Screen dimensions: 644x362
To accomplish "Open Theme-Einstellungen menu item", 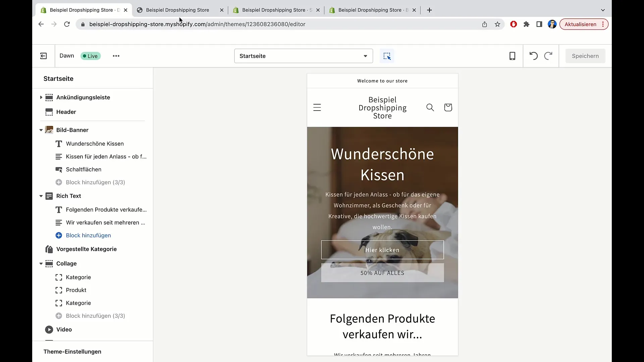I will click(x=72, y=351).
